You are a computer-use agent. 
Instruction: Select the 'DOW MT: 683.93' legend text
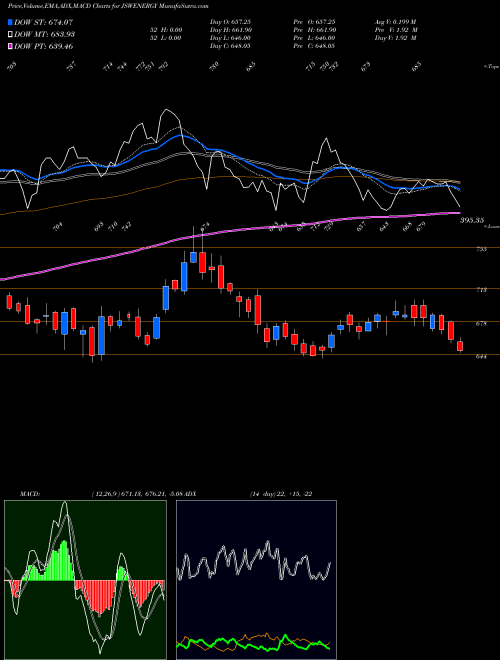coord(45,34)
